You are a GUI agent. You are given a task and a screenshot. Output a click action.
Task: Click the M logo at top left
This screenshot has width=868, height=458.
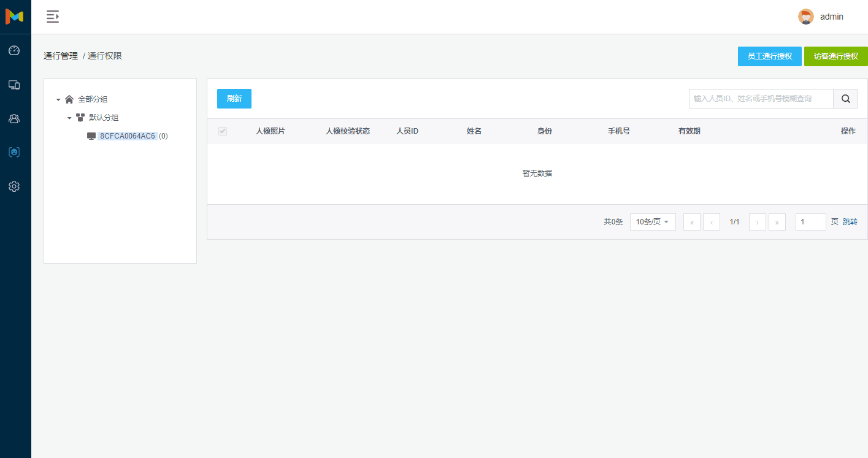(14, 17)
